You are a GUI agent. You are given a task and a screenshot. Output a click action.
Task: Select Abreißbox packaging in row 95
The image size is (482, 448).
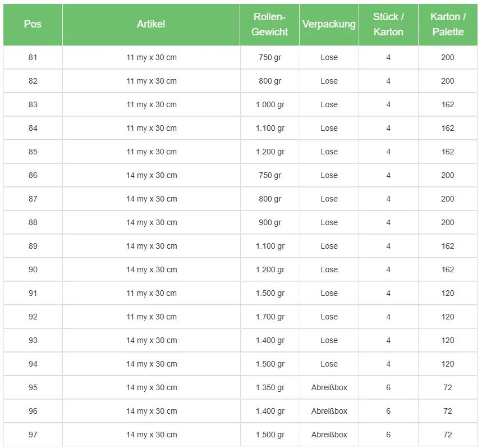pos(329,387)
